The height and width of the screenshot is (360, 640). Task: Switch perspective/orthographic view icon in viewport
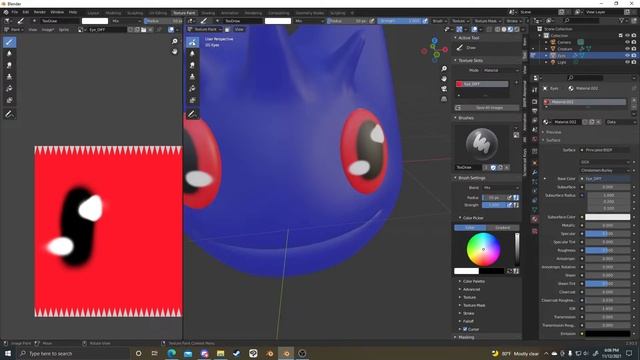[x=444, y=99]
